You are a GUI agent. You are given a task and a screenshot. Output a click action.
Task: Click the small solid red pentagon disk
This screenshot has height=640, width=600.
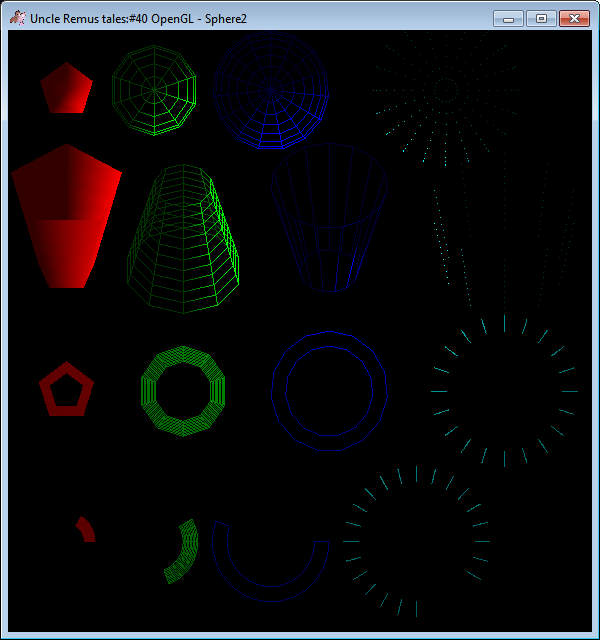tap(66, 90)
